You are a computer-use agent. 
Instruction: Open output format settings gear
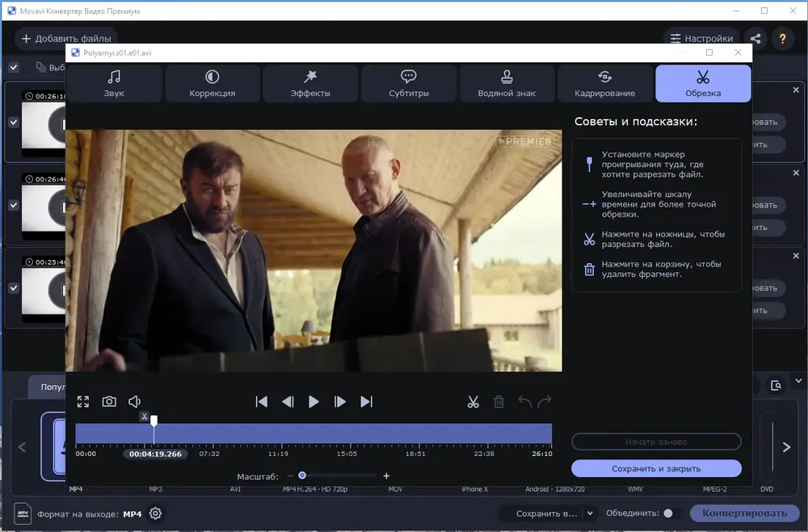tap(156, 513)
